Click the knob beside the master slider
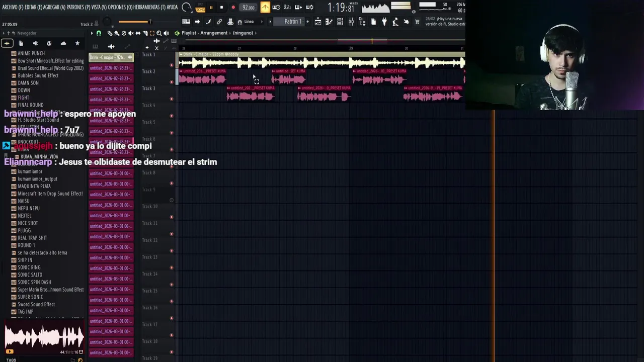Image resolution: width=644 pixels, height=362 pixels. tap(107, 22)
